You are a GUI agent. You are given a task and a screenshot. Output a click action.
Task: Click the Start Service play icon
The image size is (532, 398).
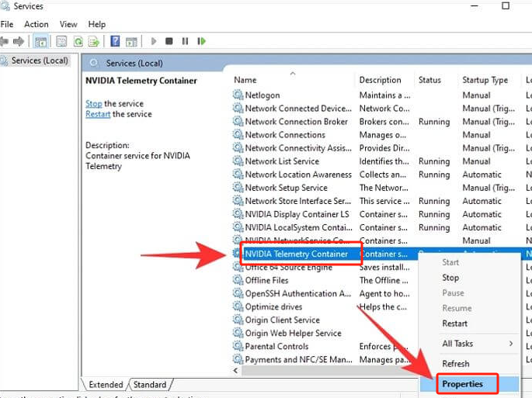pos(154,41)
